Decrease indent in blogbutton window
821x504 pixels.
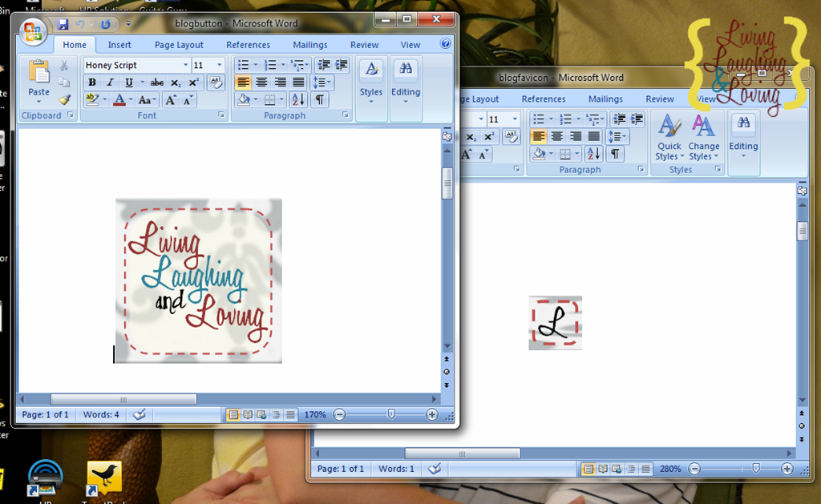pos(324,65)
